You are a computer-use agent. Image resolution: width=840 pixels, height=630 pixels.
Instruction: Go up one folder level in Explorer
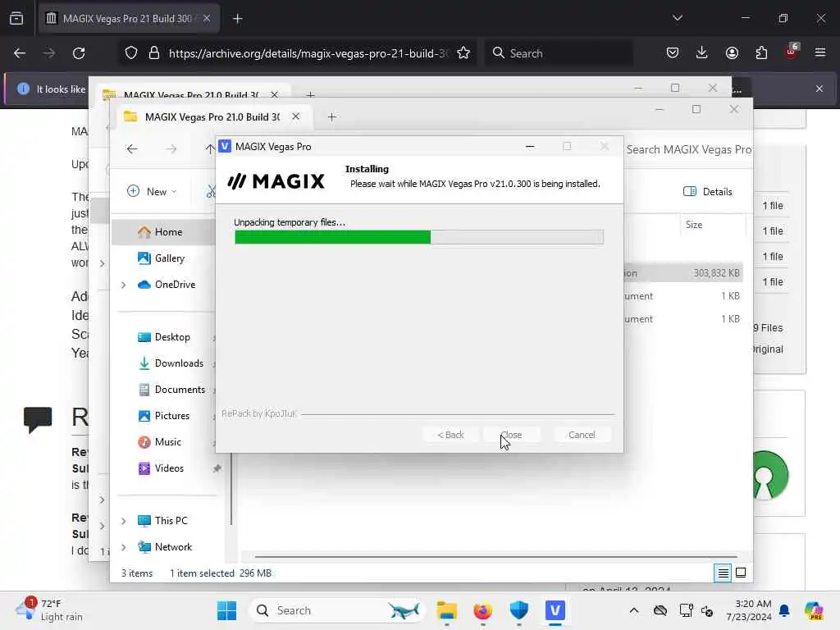210,149
